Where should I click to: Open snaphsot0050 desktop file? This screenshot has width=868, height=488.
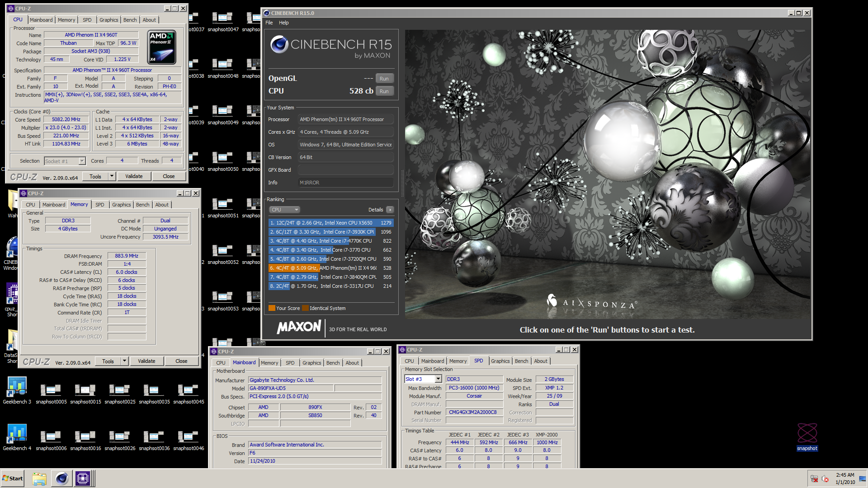point(223,161)
